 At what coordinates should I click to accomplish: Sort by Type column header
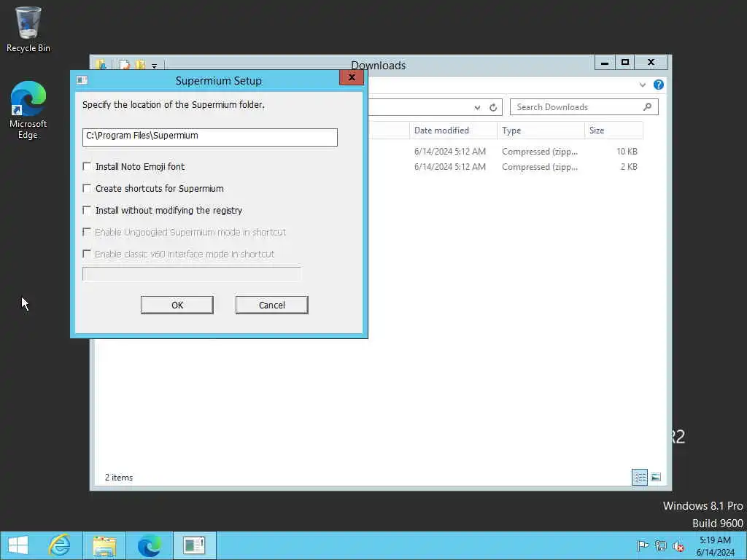(541, 131)
